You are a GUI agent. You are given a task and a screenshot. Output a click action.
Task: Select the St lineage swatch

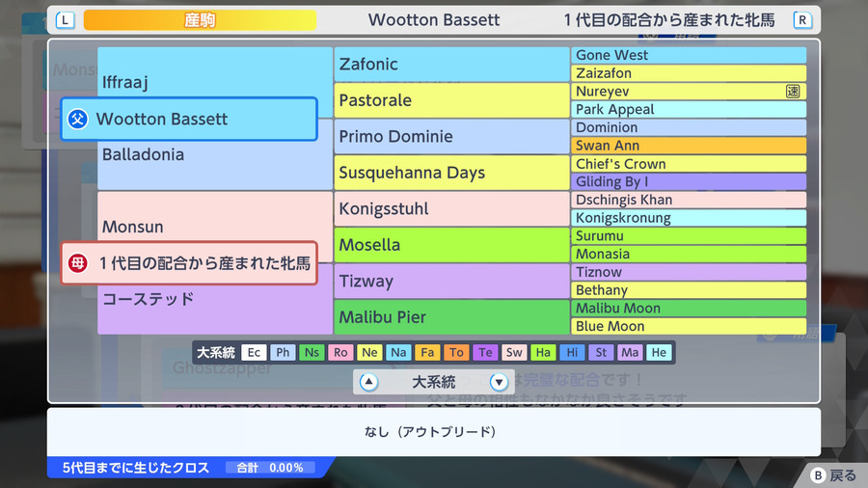(x=601, y=352)
